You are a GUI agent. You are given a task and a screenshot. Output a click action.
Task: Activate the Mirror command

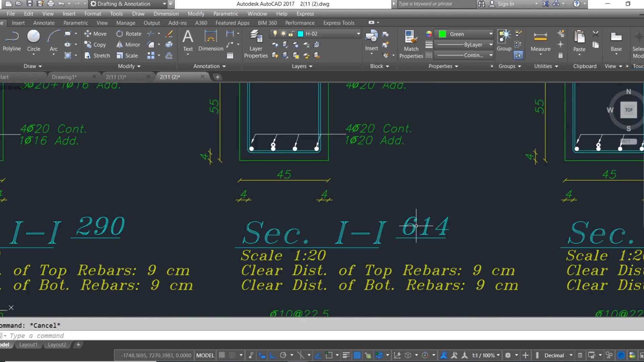point(128,45)
